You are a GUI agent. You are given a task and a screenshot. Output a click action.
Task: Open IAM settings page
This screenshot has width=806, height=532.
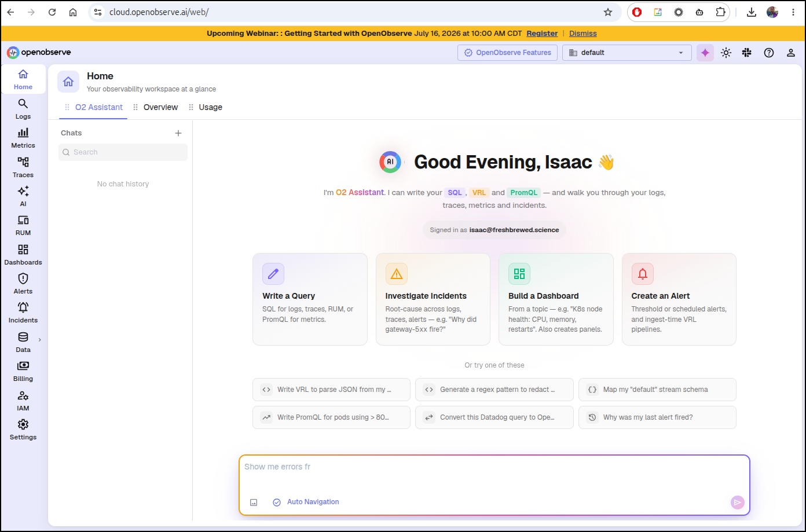(23, 401)
